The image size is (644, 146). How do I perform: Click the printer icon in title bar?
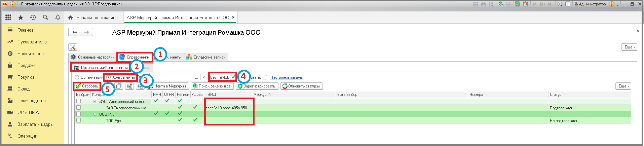tap(484, 4)
